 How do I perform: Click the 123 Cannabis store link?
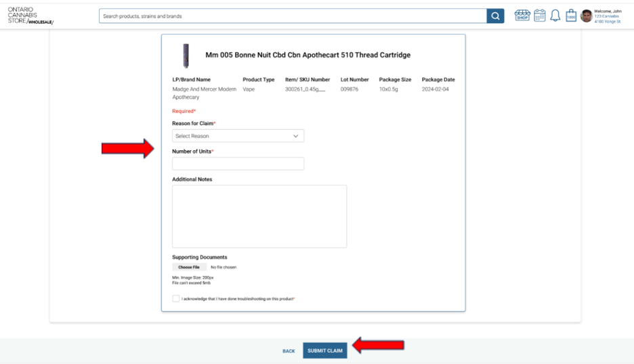(x=606, y=16)
